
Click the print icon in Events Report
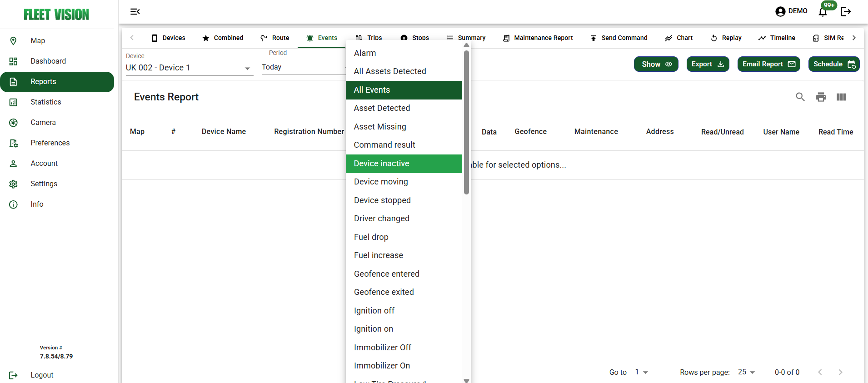pos(821,97)
